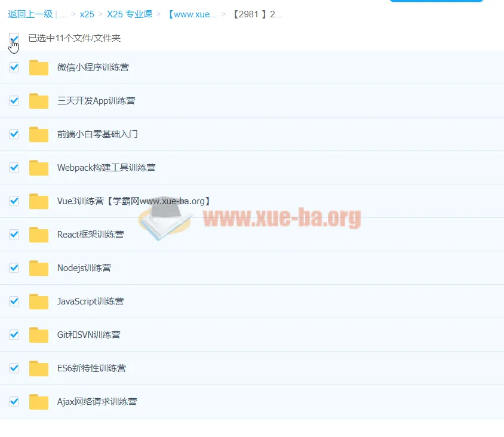
Task: Navigate to X25 专业课 breadcrumb
Action: tap(130, 14)
